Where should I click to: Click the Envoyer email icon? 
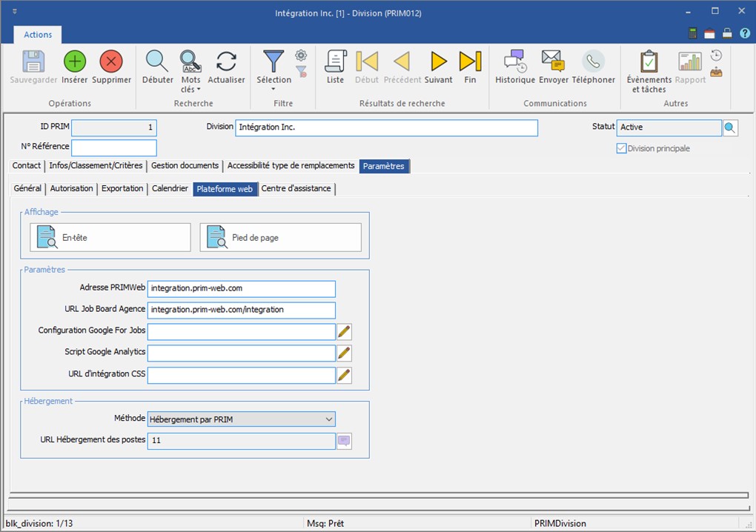click(553, 61)
